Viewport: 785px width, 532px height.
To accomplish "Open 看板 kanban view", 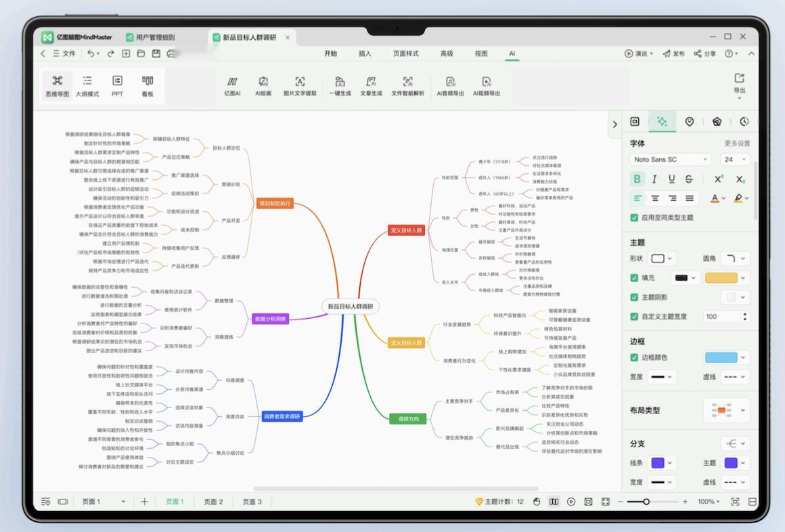I will click(x=148, y=86).
